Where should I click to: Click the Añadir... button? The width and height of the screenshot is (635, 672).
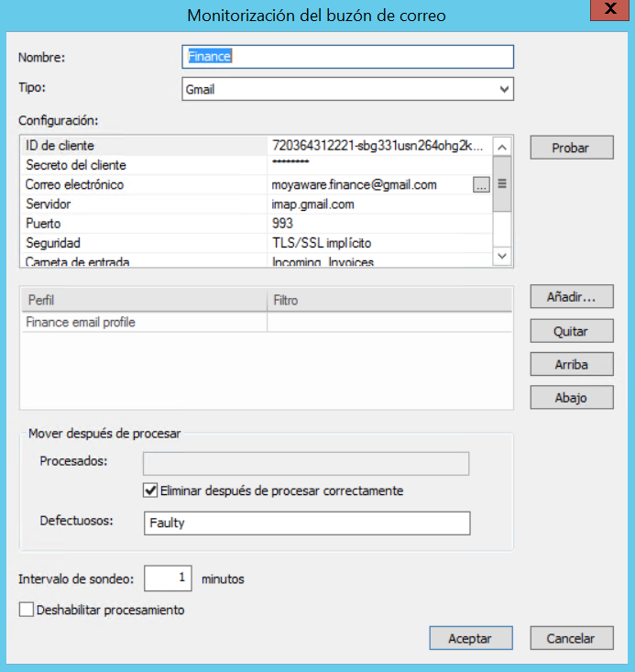[x=572, y=296]
